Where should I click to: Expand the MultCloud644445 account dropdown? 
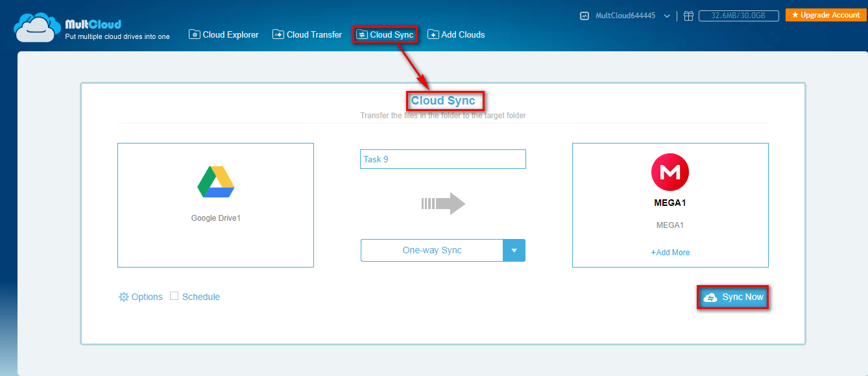click(667, 16)
